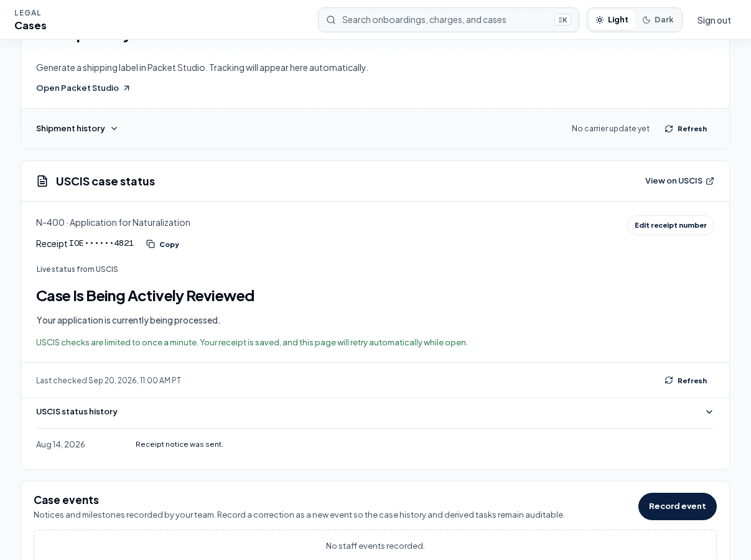The height and width of the screenshot is (560, 751).
Task: Record a new case event
Action: pyautogui.click(x=678, y=506)
